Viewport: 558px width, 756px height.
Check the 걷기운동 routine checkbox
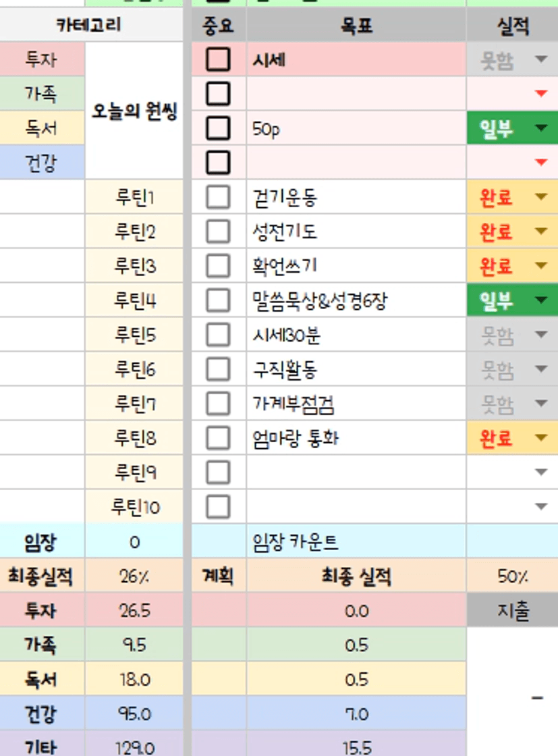[218, 197]
